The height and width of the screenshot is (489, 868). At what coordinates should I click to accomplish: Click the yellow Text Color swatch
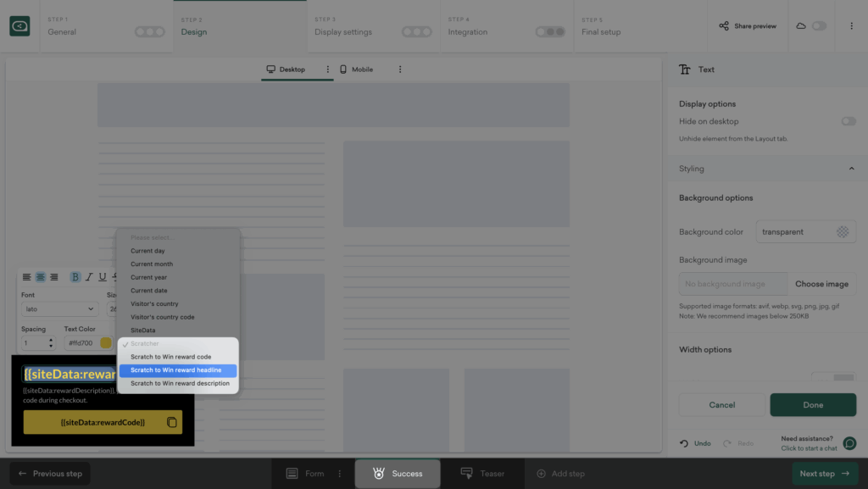tap(106, 343)
